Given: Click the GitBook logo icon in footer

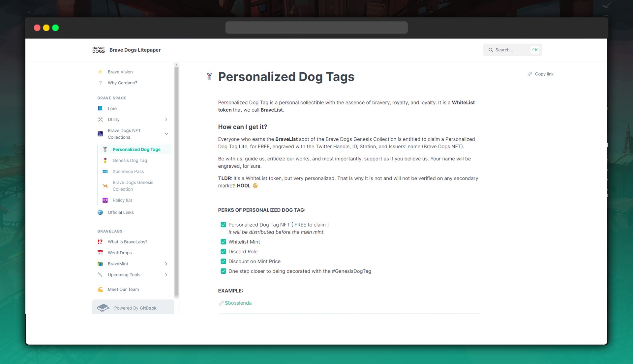Looking at the screenshot, I should coord(103,308).
